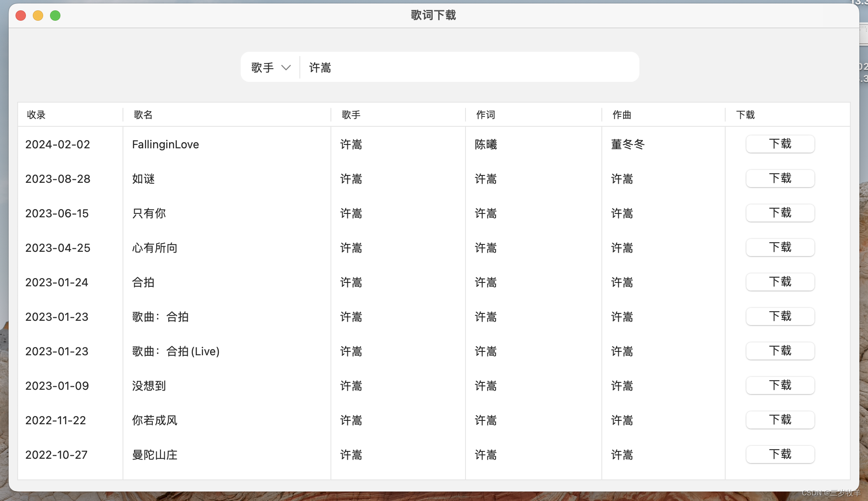The width and height of the screenshot is (868, 501).
Task: Download lyrics for 心有所向
Action: coord(780,247)
